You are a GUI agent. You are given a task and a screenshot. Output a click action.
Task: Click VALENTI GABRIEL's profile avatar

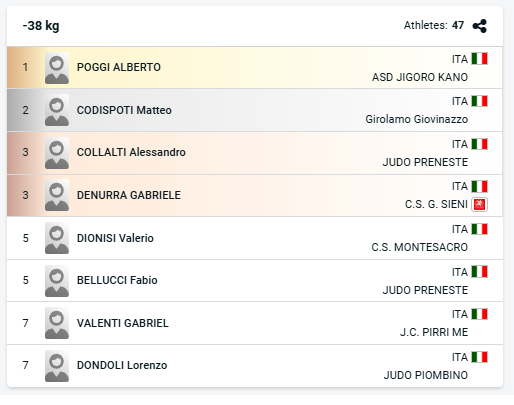pyautogui.click(x=57, y=323)
